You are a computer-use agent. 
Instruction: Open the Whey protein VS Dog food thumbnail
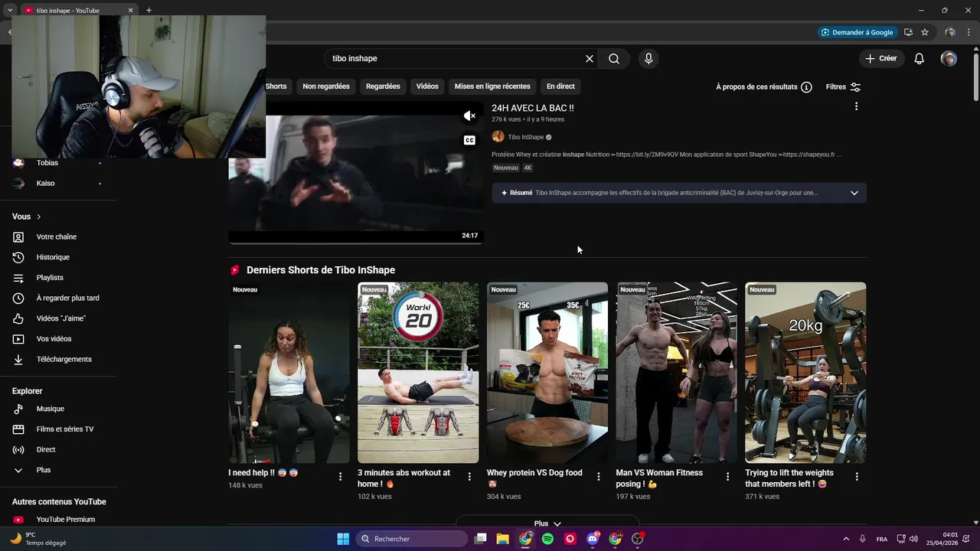(547, 373)
